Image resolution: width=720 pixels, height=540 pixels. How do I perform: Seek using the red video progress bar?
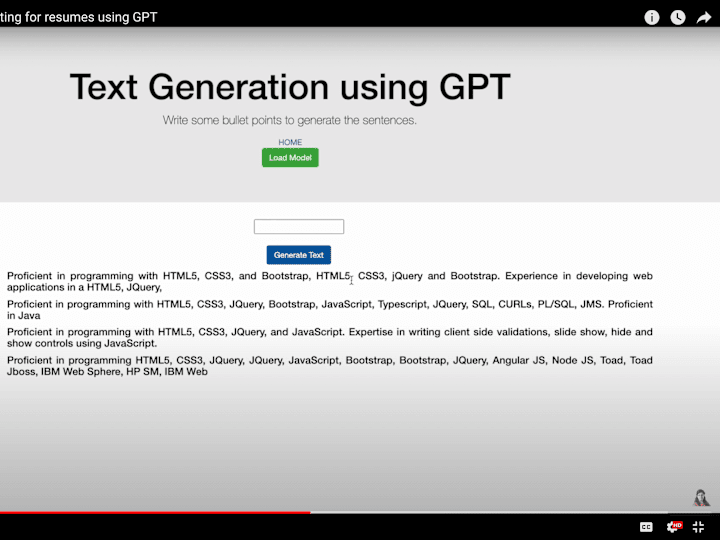click(155, 512)
